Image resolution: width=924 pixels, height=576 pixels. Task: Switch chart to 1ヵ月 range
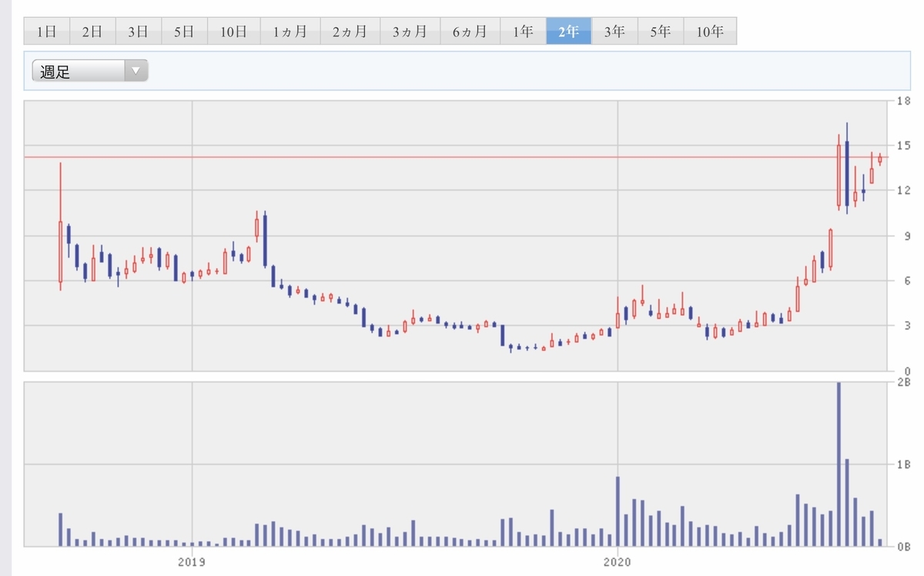(290, 32)
